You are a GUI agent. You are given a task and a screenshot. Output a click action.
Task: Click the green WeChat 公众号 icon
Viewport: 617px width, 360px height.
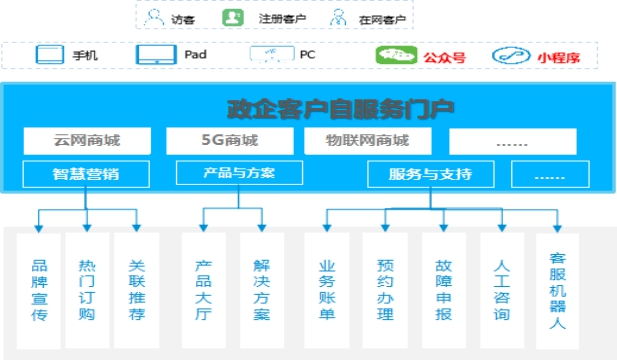pos(396,55)
